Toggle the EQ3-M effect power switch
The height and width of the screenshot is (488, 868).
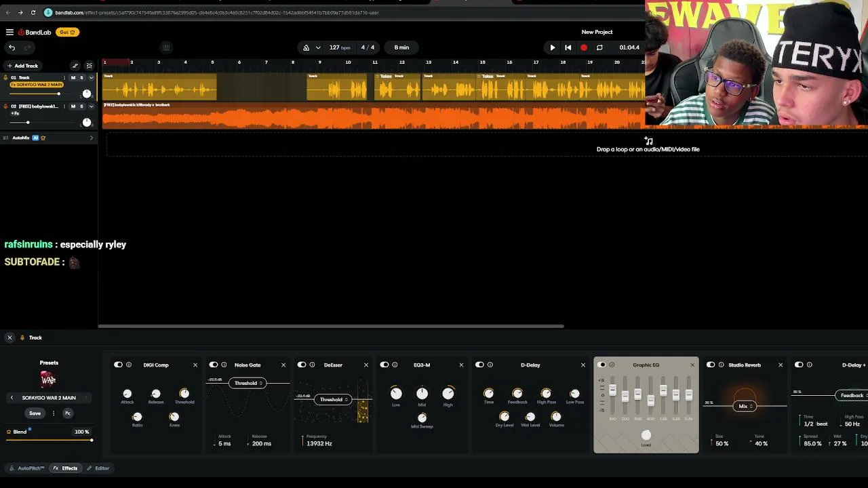click(384, 365)
